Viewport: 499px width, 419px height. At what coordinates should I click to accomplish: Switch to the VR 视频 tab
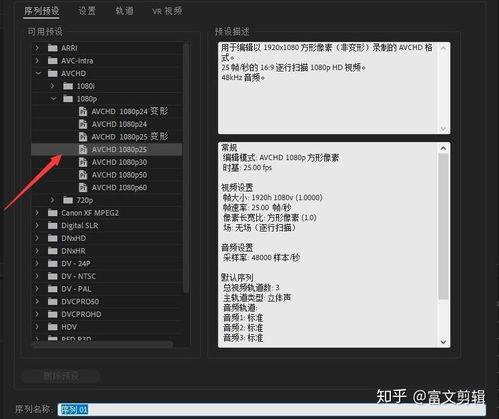tap(167, 11)
